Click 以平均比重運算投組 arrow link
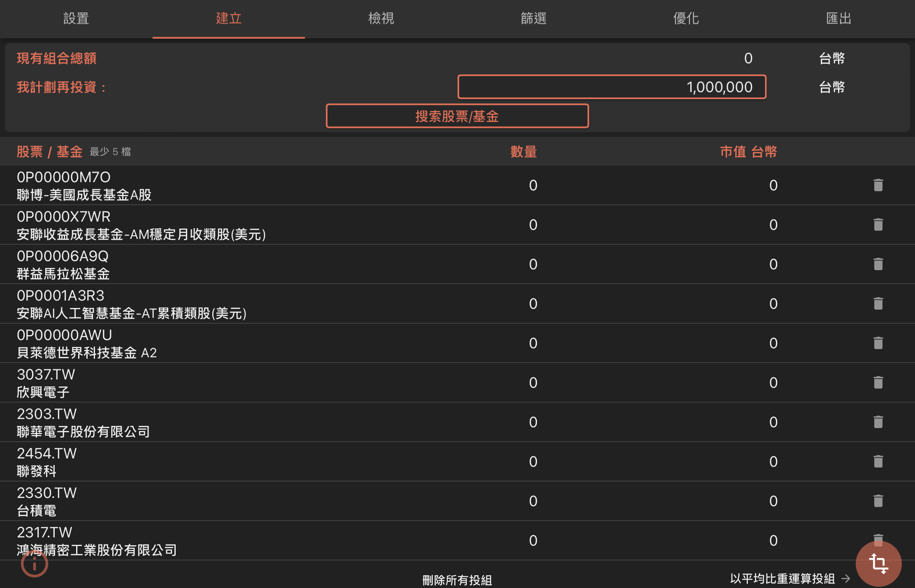915x588 pixels. (x=790, y=579)
